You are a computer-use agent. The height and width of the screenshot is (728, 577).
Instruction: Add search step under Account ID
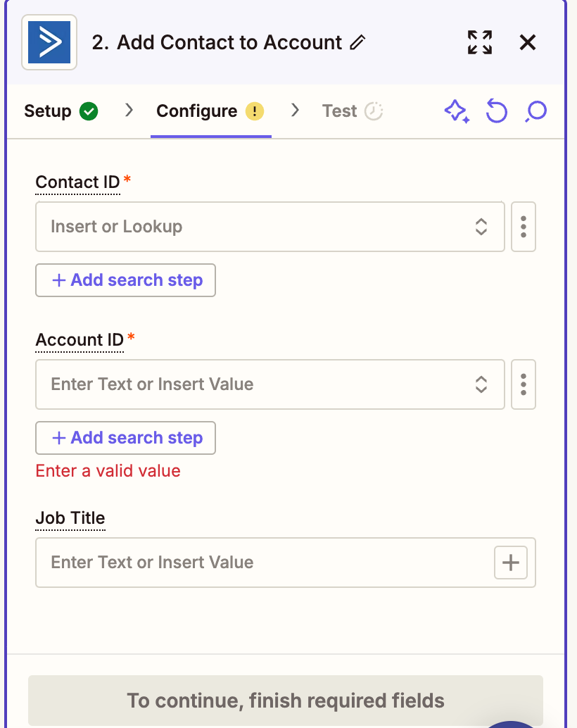pos(125,438)
